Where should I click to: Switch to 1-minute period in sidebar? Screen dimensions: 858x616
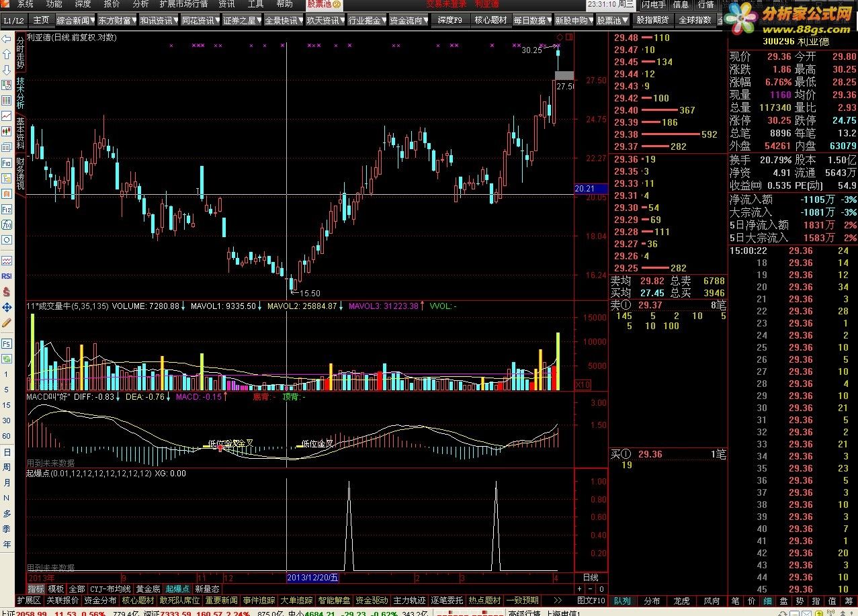pyautogui.click(x=7, y=374)
